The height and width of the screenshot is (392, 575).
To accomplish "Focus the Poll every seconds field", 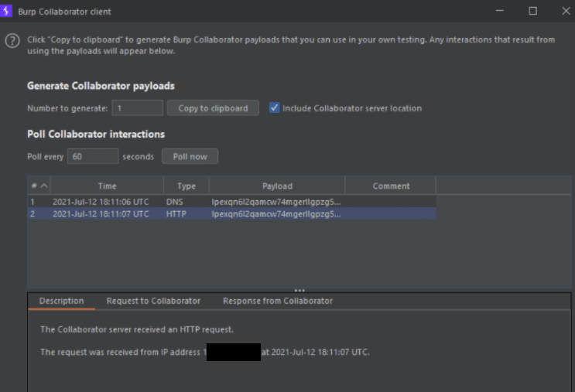I will 93,156.
